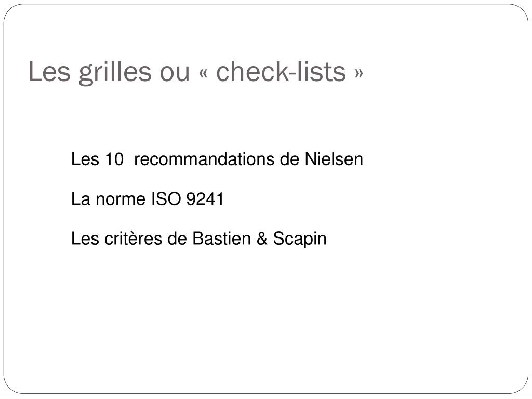
Task: Select the word 'grilles' in the title
Action: (x=115, y=72)
